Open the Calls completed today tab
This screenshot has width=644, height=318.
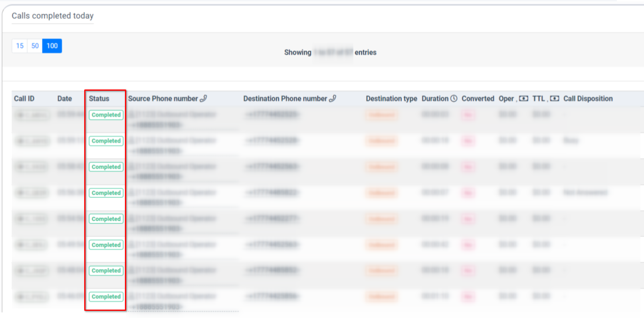pos(52,16)
